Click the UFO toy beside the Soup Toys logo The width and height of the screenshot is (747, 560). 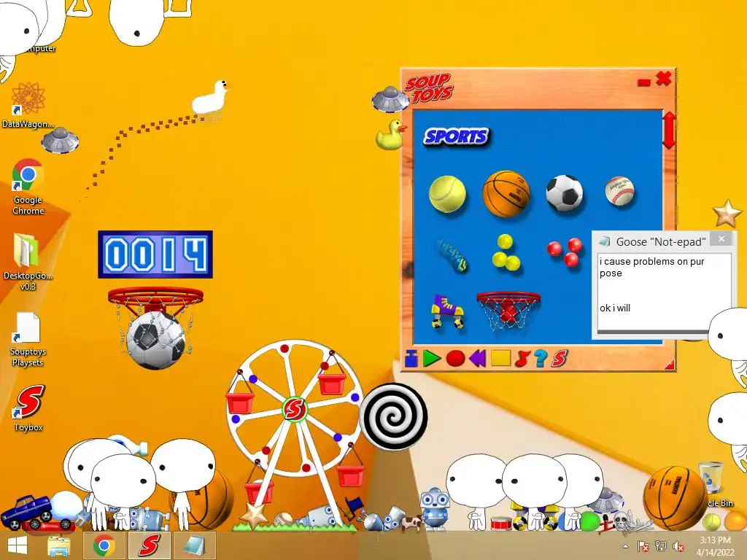pos(390,99)
